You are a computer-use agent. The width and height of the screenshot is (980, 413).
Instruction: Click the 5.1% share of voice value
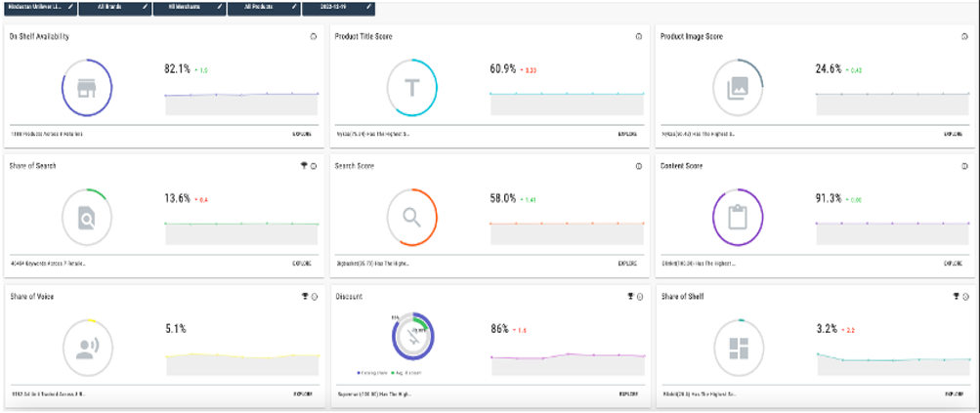pos(175,329)
